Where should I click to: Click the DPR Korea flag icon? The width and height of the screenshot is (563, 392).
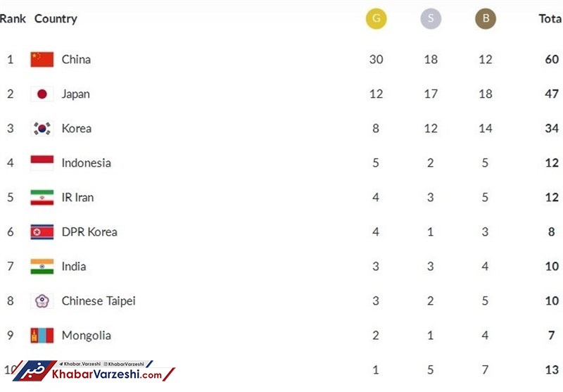42,232
